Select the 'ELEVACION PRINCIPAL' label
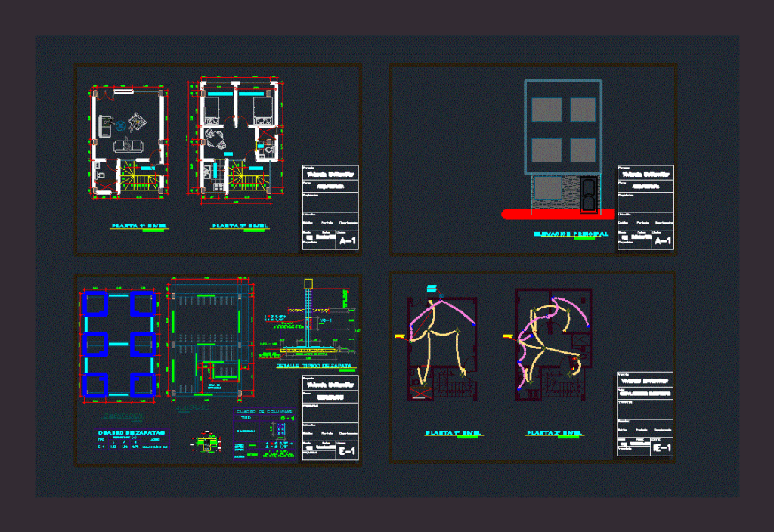The height and width of the screenshot is (532, 774). pos(571,234)
